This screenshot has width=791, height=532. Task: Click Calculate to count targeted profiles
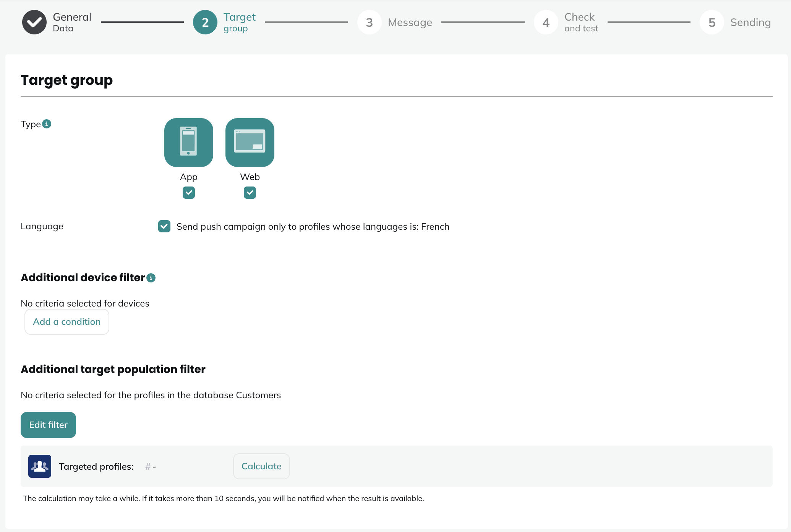pyautogui.click(x=261, y=466)
